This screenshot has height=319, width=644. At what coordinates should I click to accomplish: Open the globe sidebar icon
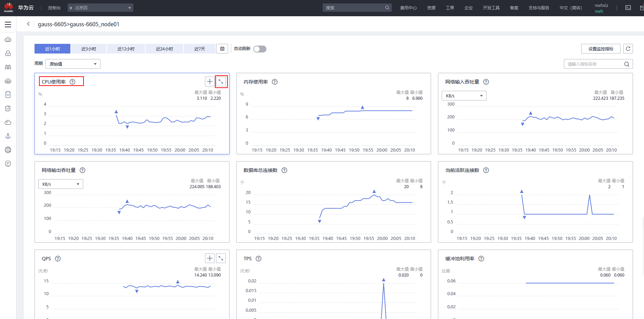tap(8, 150)
